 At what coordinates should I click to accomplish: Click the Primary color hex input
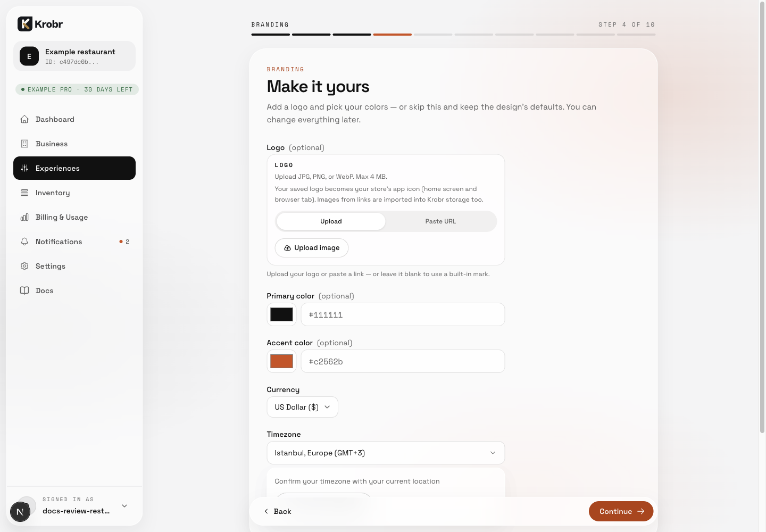[x=403, y=314]
